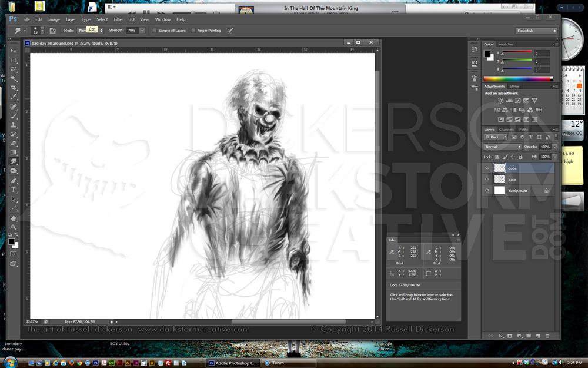Open the blending Mode dropdown in options bar
Image resolution: width=588 pixels, height=368 pixels.
(90, 31)
